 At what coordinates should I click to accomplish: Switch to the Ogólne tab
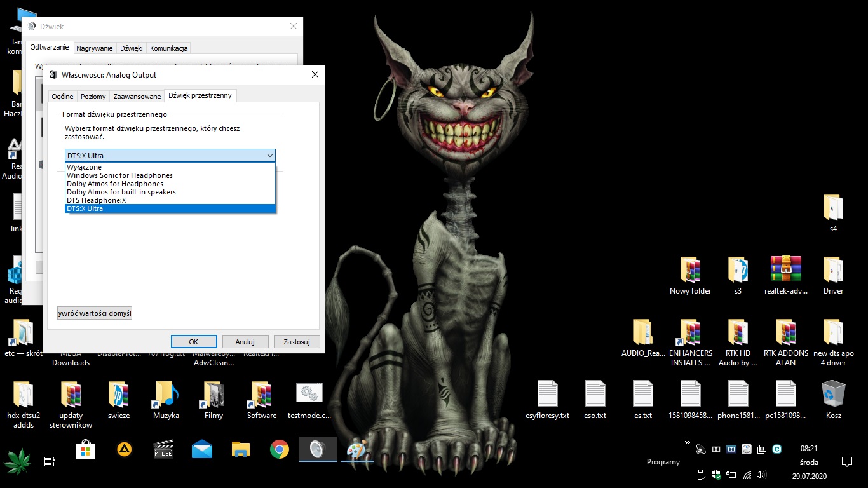coord(62,97)
